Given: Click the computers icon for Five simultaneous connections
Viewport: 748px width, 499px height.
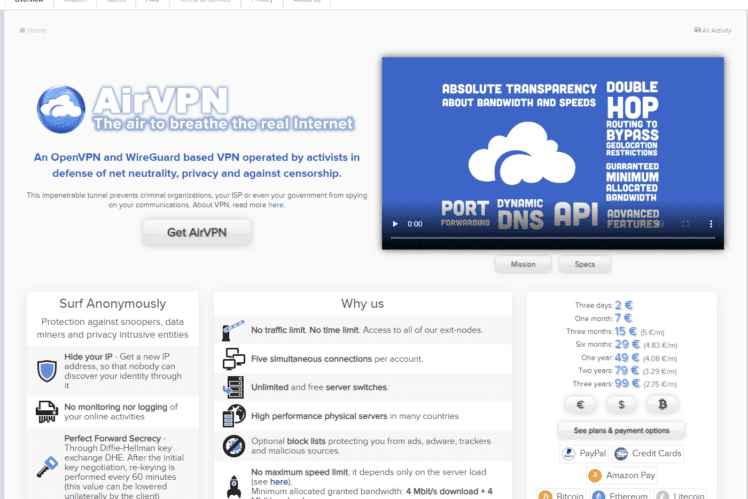Looking at the screenshot, I should click(234, 359).
